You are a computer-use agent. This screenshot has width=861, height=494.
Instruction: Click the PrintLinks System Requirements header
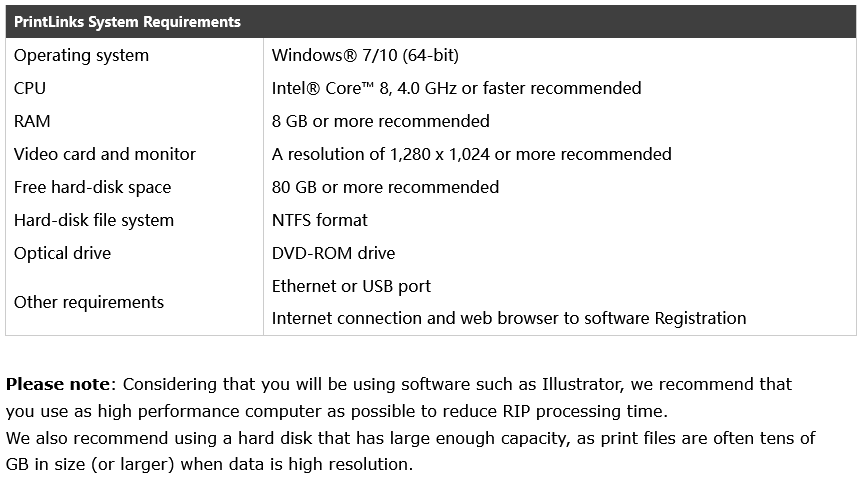coord(127,22)
